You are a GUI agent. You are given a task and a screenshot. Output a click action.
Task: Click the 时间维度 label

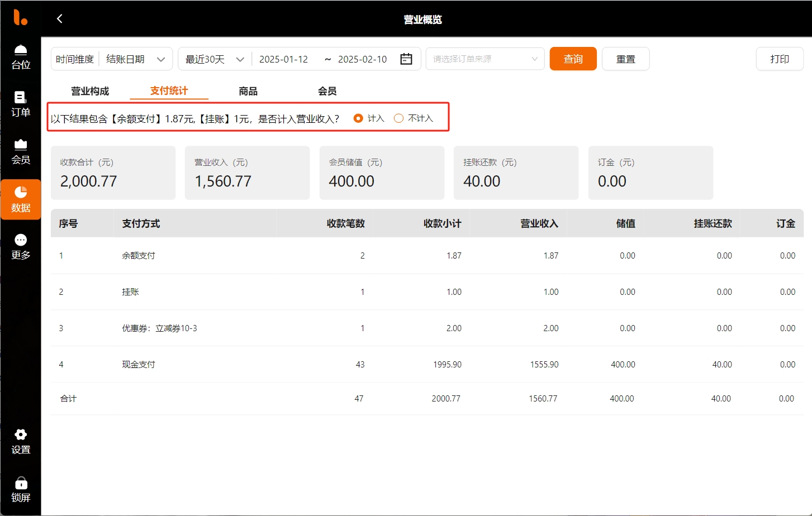(75, 59)
